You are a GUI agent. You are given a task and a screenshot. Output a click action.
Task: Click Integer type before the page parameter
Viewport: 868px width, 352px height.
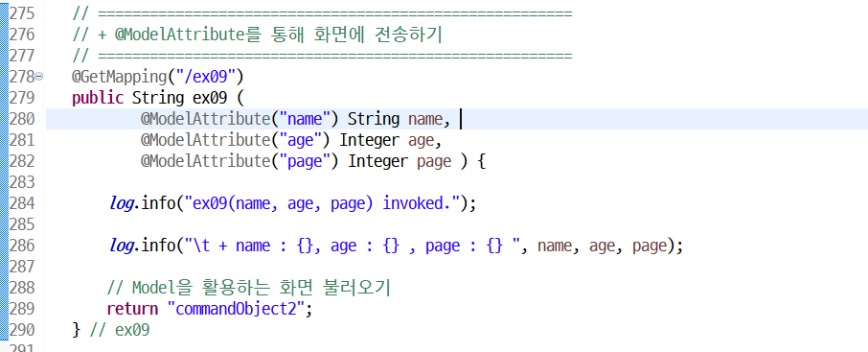pyautogui.click(x=378, y=161)
